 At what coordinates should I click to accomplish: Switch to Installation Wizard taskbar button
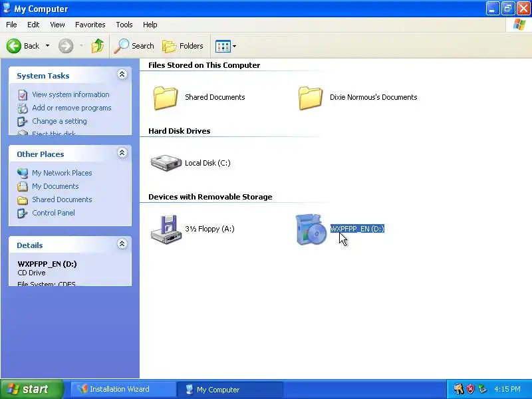[x=123, y=389]
